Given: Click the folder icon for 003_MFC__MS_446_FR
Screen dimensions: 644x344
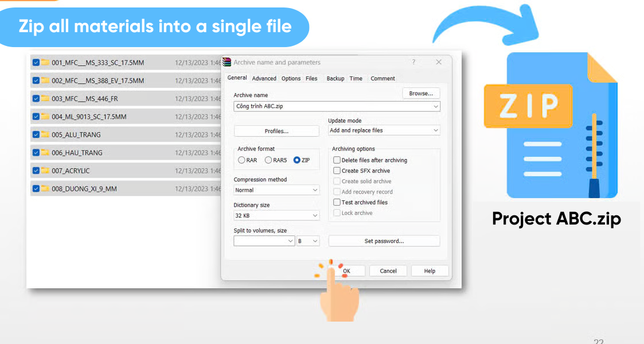Looking at the screenshot, I should 45,99.
